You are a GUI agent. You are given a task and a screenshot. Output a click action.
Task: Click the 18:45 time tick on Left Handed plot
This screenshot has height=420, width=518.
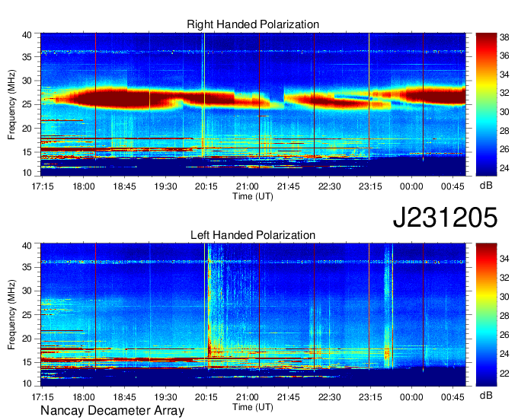coord(124,397)
